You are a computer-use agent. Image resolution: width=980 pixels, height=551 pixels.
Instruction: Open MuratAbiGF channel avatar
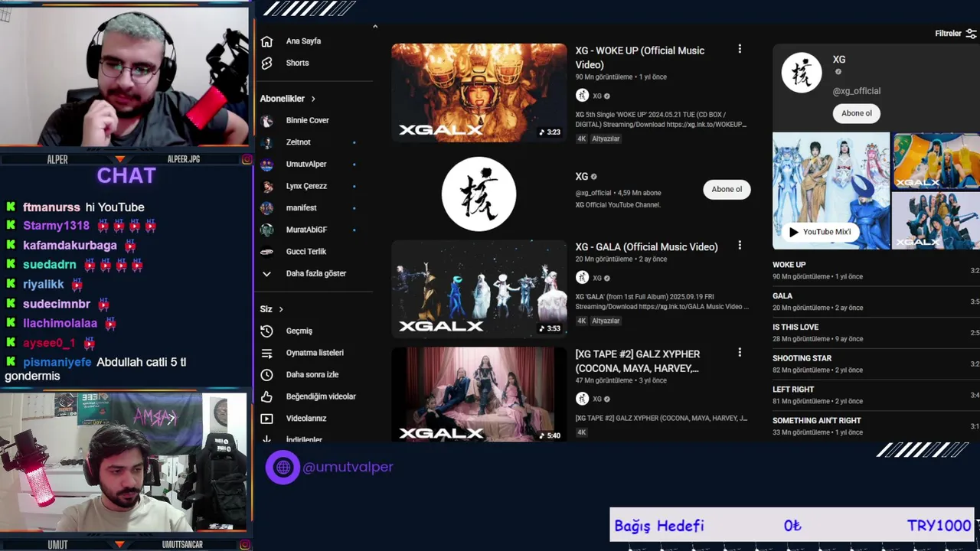(x=266, y=230)
